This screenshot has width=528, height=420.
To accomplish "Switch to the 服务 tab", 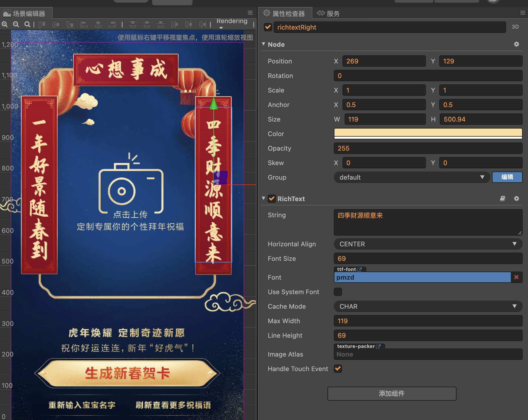I will click(x=329, y=13).
